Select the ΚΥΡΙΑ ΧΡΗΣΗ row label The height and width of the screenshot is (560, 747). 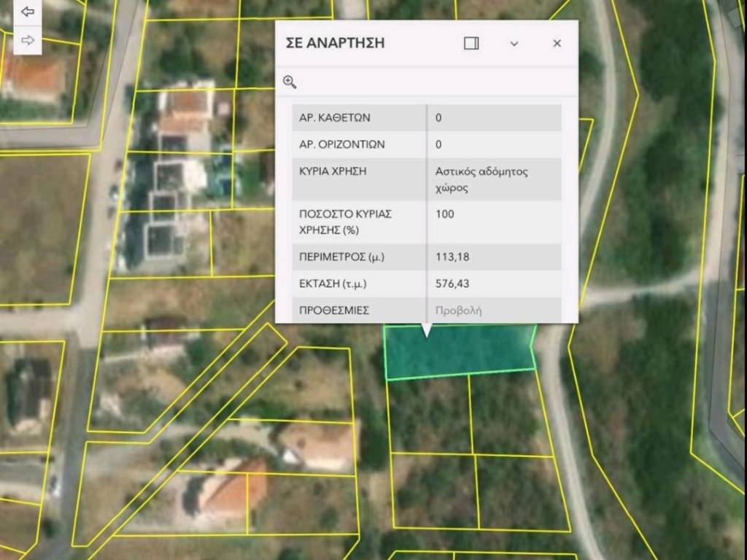pyautogui.click(x=333, y=172)
